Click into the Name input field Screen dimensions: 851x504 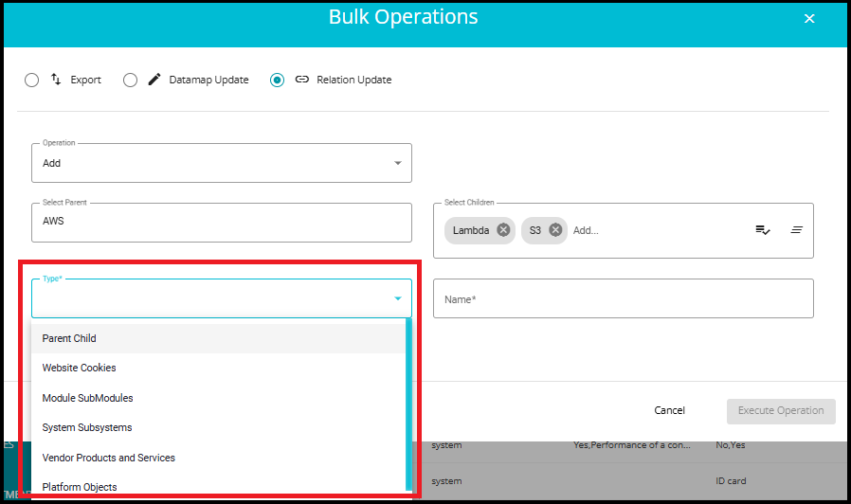[x=623, y=299]
